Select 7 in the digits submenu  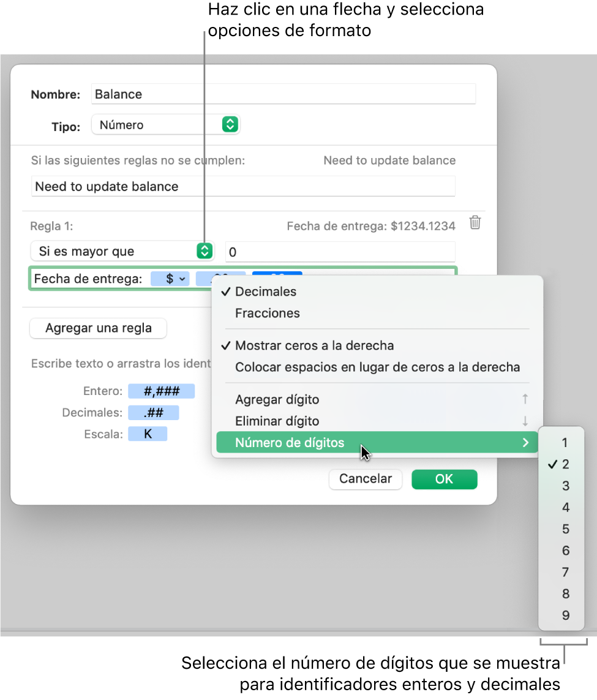pos(561,572)
